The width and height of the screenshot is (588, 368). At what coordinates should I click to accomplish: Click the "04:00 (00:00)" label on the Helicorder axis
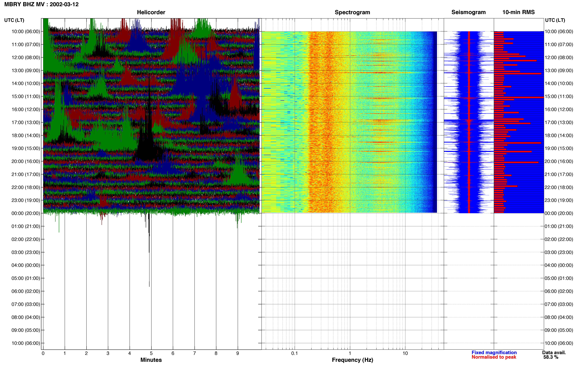(x=26, y=265)
